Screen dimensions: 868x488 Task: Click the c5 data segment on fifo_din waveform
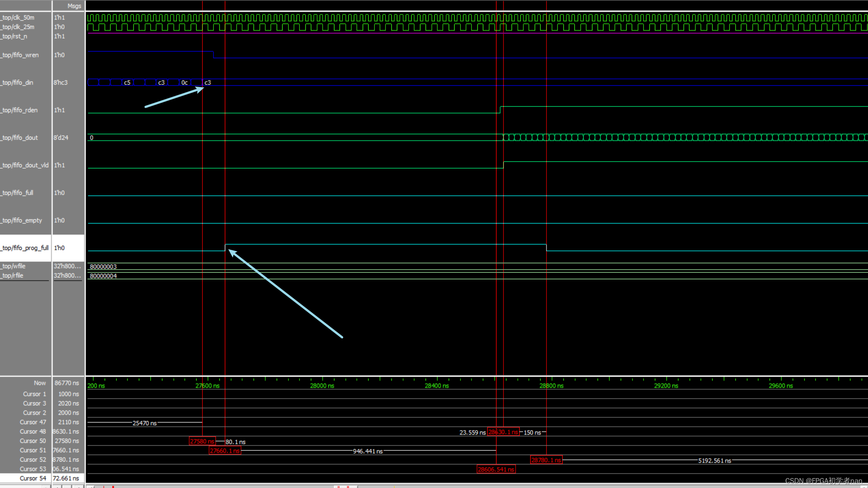tap(127, 82)
